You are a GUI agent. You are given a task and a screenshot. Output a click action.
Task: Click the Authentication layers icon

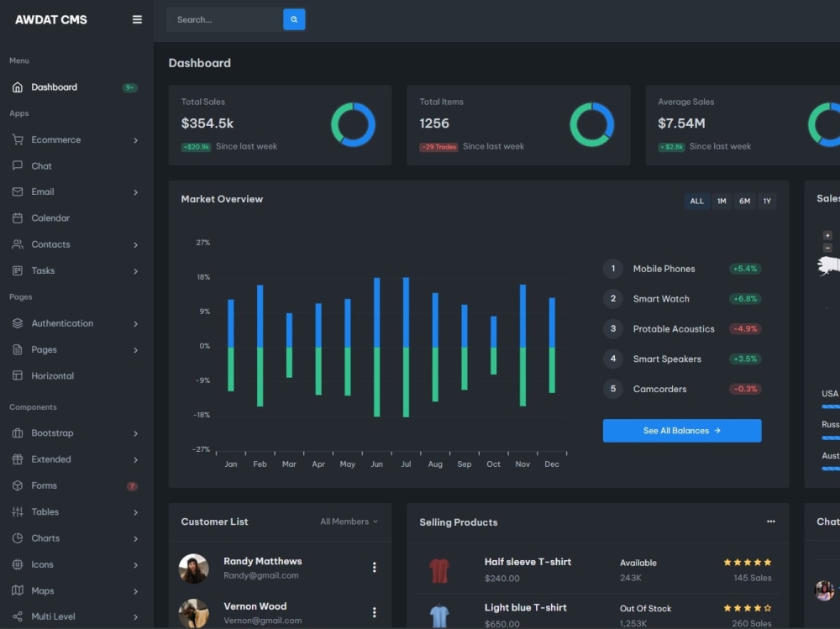point(18,323)
